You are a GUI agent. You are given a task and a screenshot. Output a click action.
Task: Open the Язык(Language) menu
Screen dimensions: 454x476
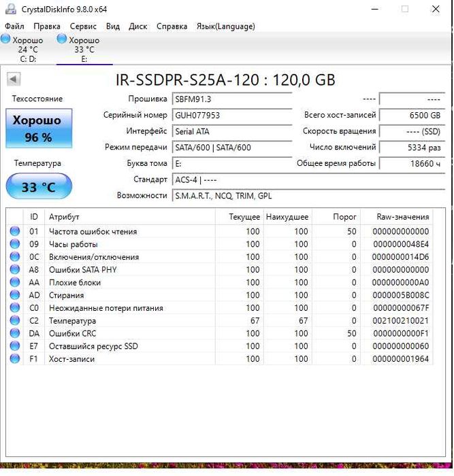coord(226,27)
